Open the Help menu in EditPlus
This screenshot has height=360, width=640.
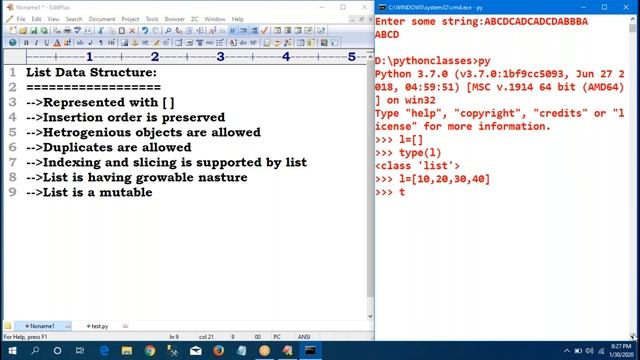(237, 19)
